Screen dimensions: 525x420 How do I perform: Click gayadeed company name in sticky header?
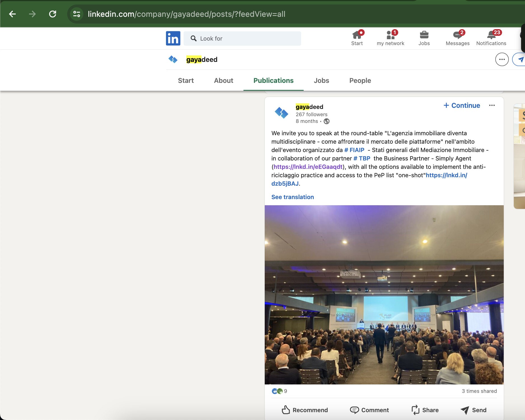coord(202,60)
